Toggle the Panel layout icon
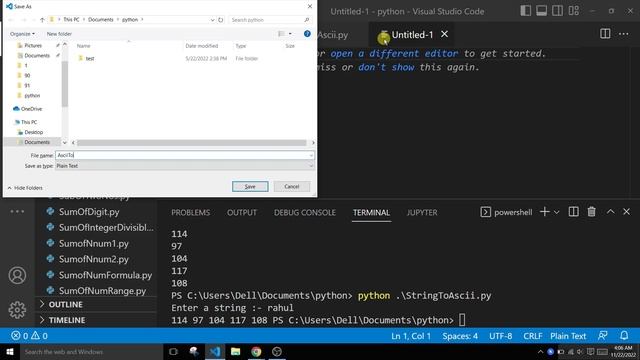Viewport: 640px width, 360px height. click(542, 11)
